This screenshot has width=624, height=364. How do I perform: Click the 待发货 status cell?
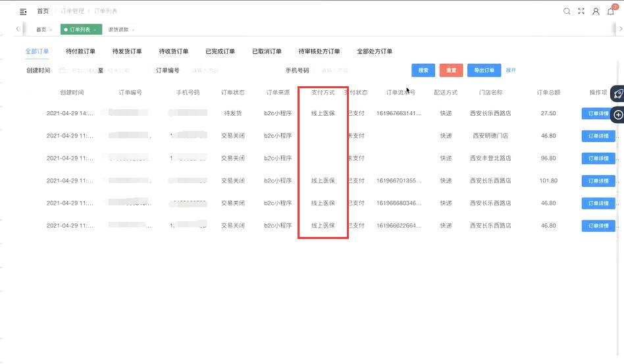pyautogui.click(x=233, y=113)
